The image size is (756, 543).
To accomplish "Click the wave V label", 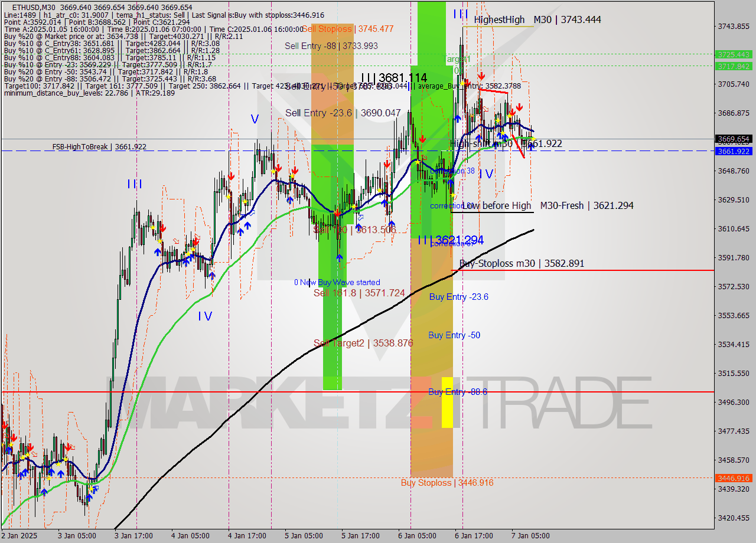I will point(255,119).
